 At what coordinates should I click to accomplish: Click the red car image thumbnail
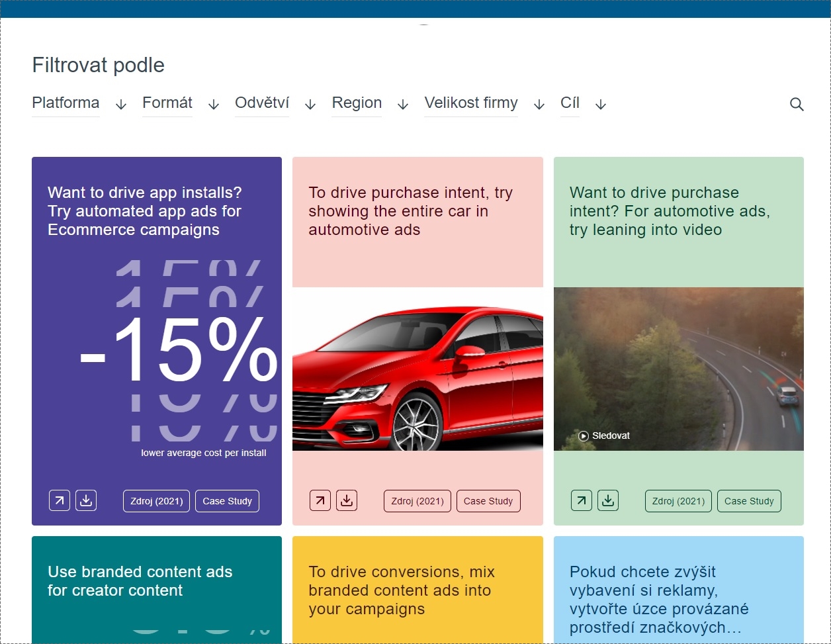click(x=417, y=371)
